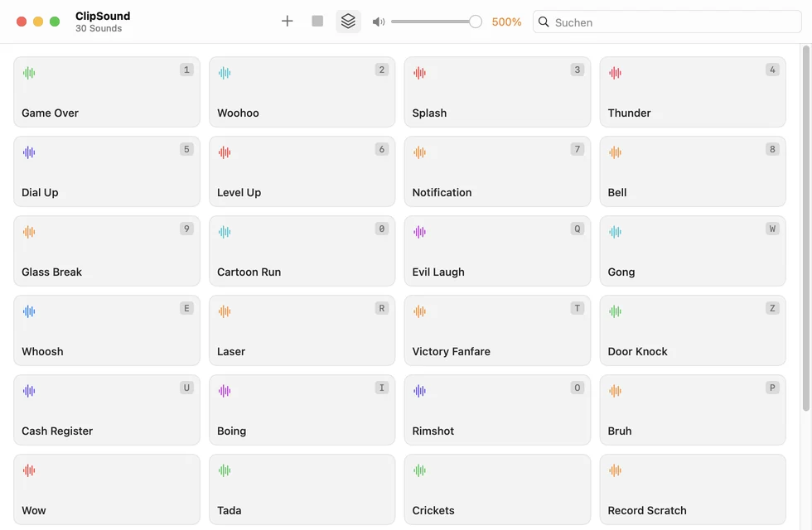This screenshot has width=812, height=530.
Task: Click the orange waveform icon on Bell
Action: pyautogui.click(x=615, y=152)
